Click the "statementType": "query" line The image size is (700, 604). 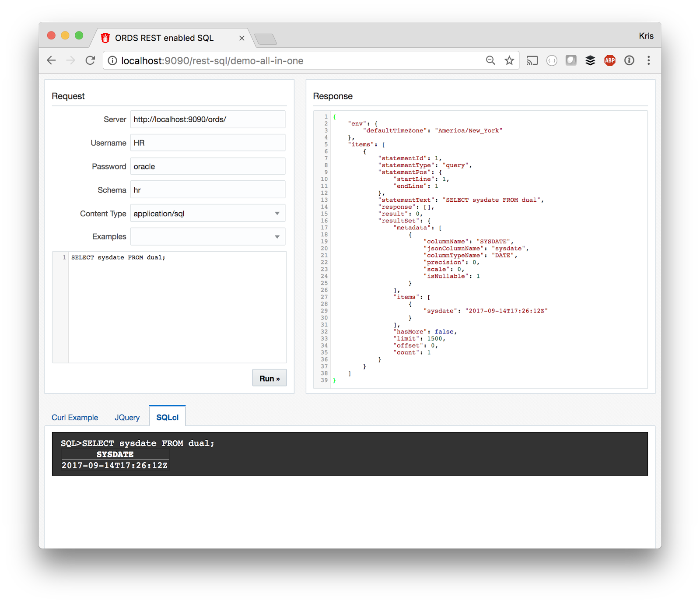(x=425, y=165)
